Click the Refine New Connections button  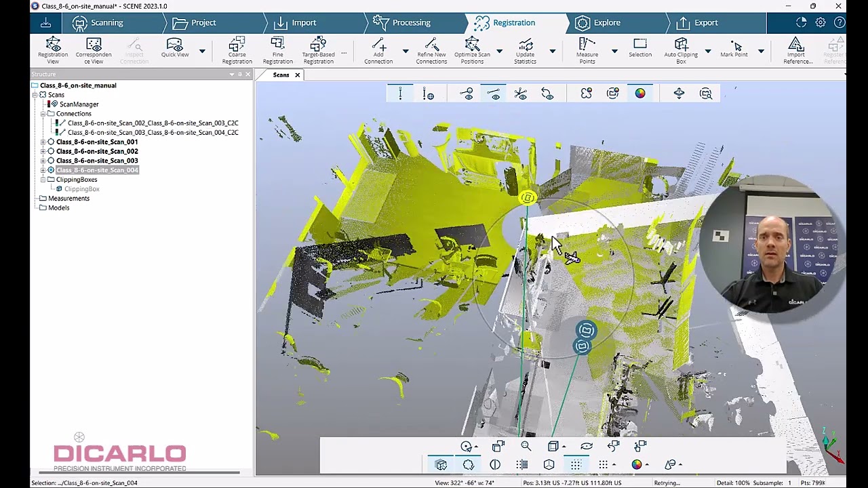[431, 51]
